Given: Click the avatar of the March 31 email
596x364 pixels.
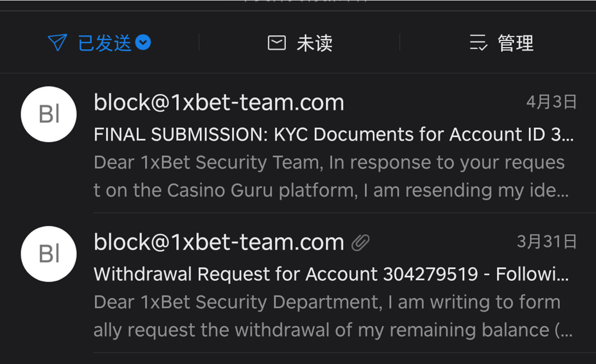Looking at the screenshot, I should (x=49, y=254).
